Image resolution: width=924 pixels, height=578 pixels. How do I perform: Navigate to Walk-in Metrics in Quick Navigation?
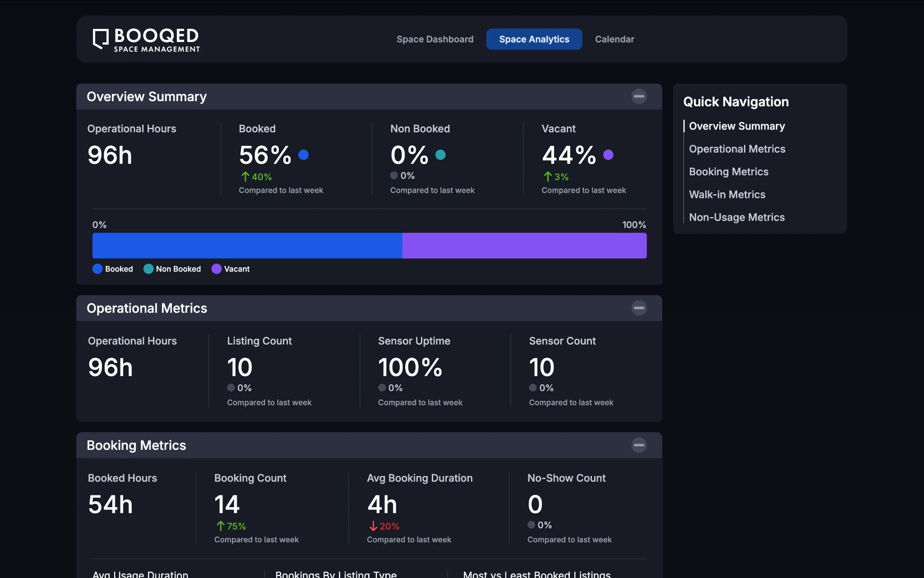click(x=727, y=195)
